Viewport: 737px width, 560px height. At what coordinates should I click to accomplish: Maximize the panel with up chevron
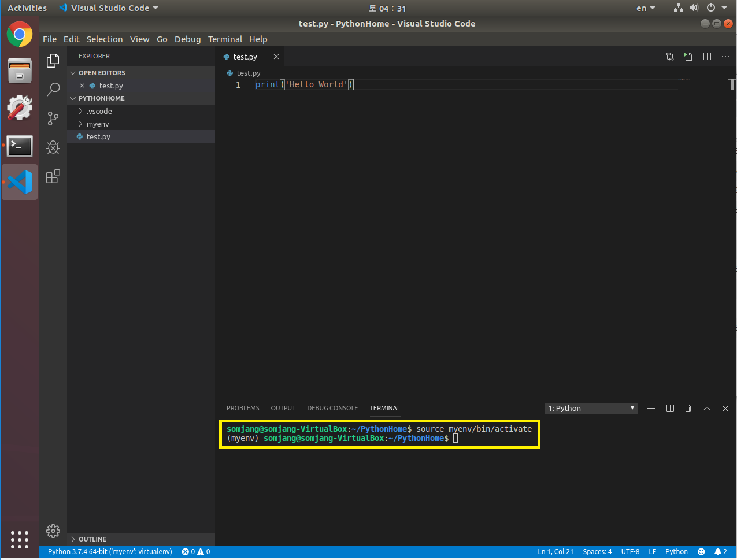click(707, 408)
